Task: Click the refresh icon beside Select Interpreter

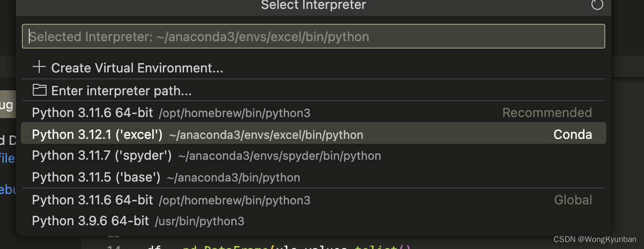Action: (597, 5)
